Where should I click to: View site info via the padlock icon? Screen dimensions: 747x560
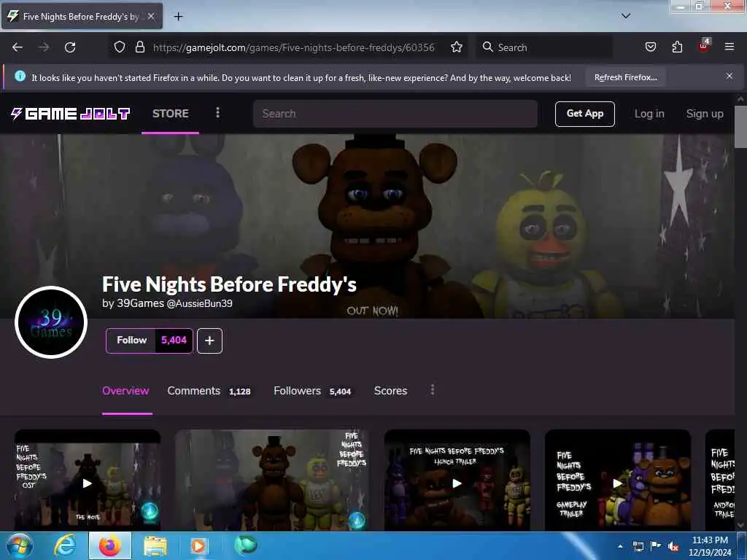139,47
